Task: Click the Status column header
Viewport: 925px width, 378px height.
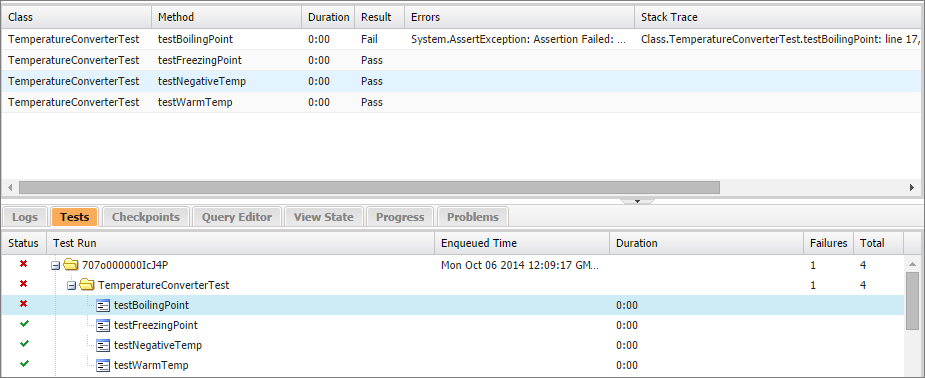Action: coord(23,243)
